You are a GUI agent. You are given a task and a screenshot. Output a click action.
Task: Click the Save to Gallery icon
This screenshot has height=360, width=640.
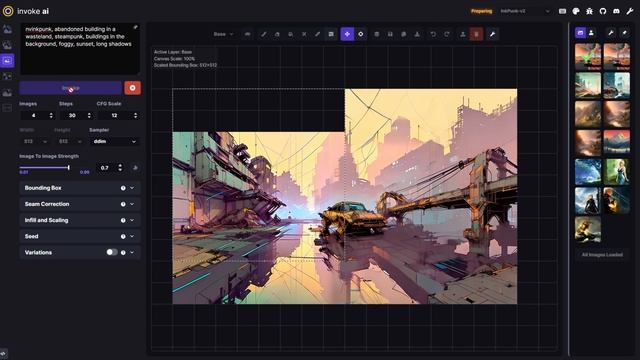pos(390,34)
